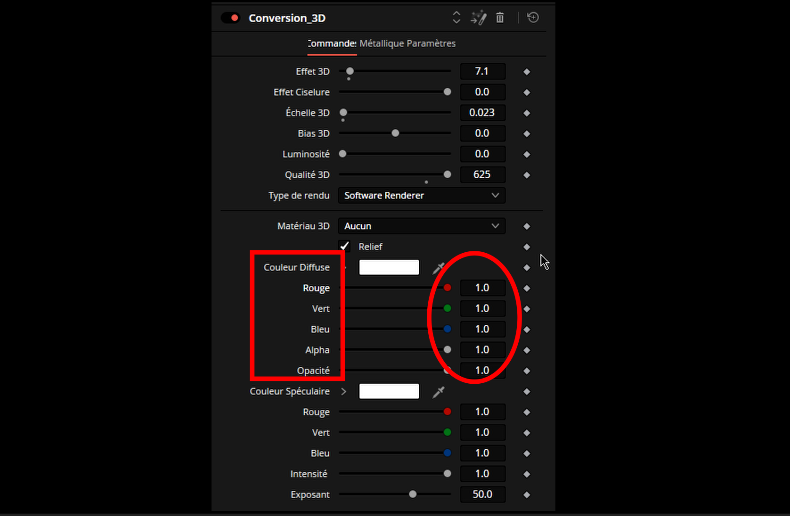
Task: Open the Couleur Diffuse white color swatch
Action: click(389, 268)
